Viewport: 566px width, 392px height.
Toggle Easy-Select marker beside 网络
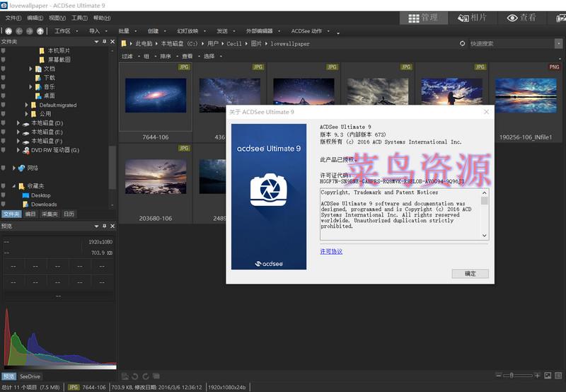(4, 168)
